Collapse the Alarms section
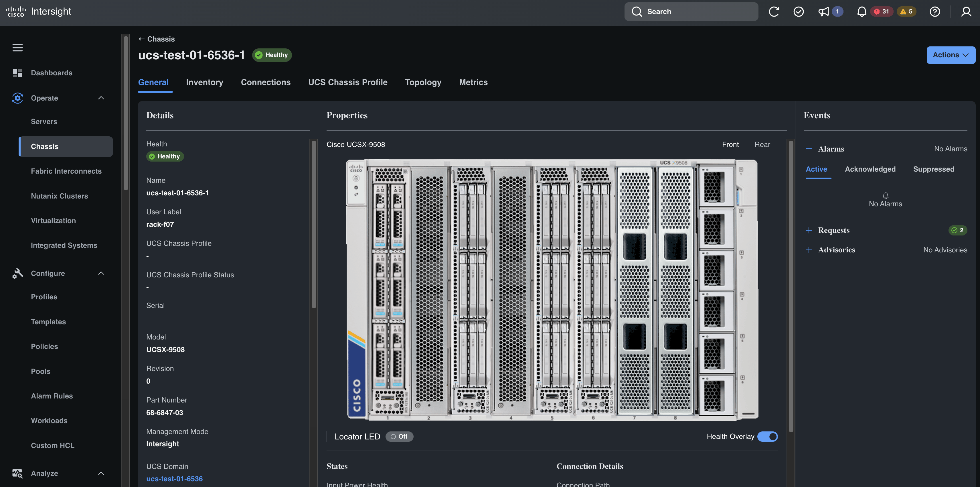980x487 pixels. coord(809,148)
